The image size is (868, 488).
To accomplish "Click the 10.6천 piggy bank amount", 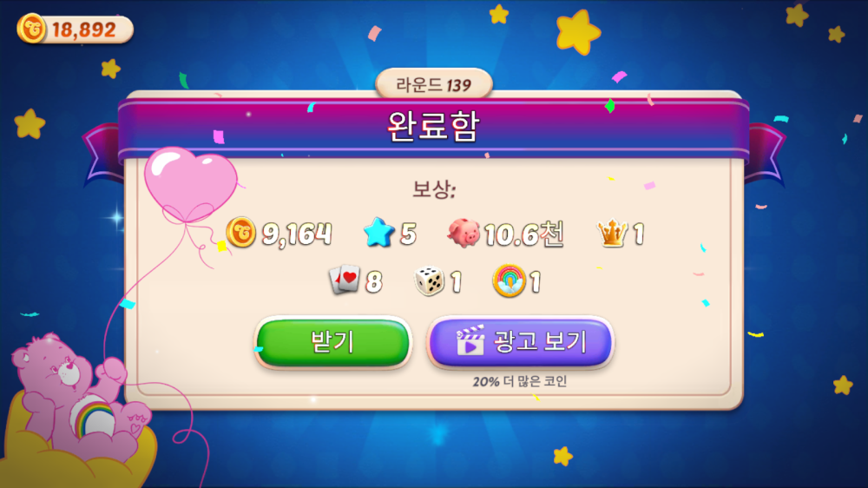I will [x=524, y=234].
